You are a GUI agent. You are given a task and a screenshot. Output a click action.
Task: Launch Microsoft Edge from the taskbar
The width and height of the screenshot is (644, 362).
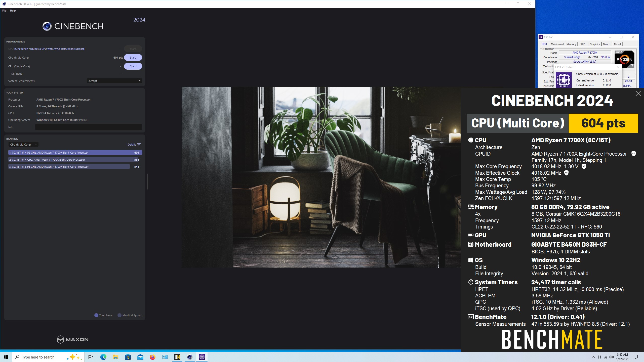click(103, 357)
